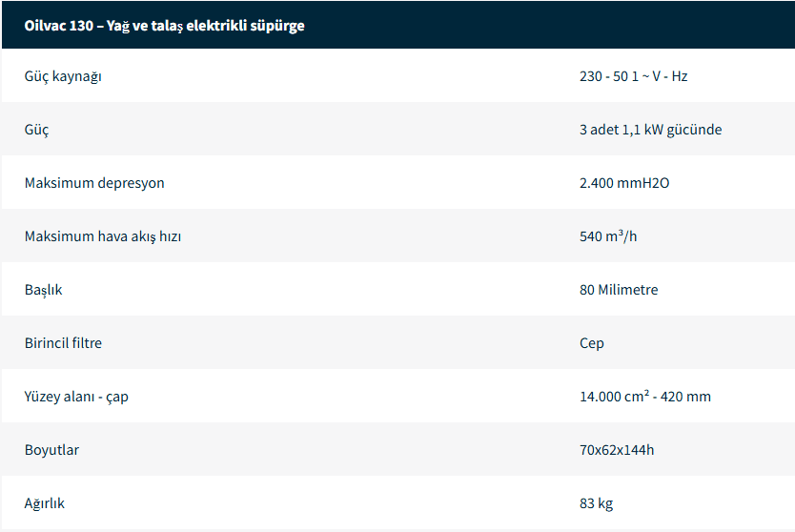Click the '83 kg' weight value
The height and width of the screenshot is (532, 795).
click(597, 503)
